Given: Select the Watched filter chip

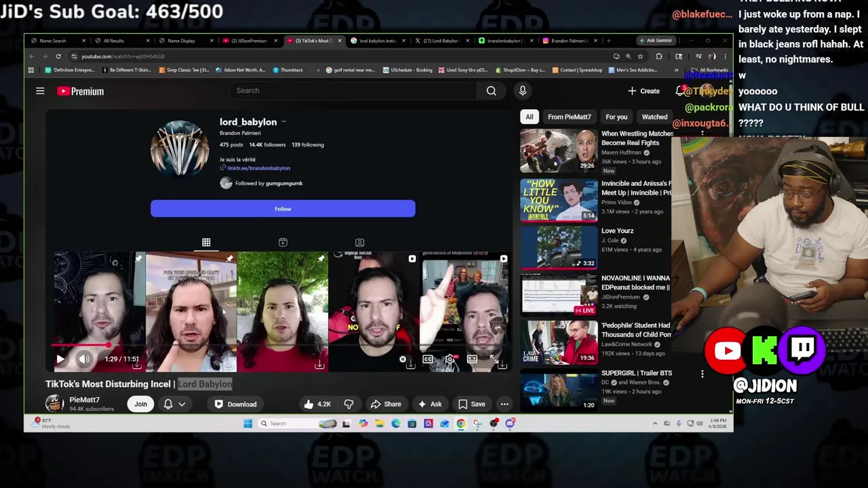Looking at the screenshot, I should [654, 117].
